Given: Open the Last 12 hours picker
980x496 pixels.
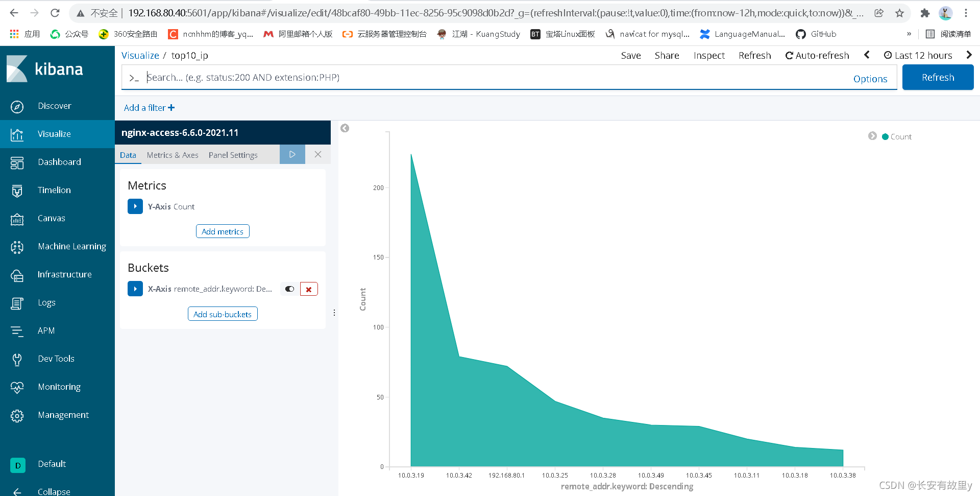Looking at the screenshot, I should 918,55.
